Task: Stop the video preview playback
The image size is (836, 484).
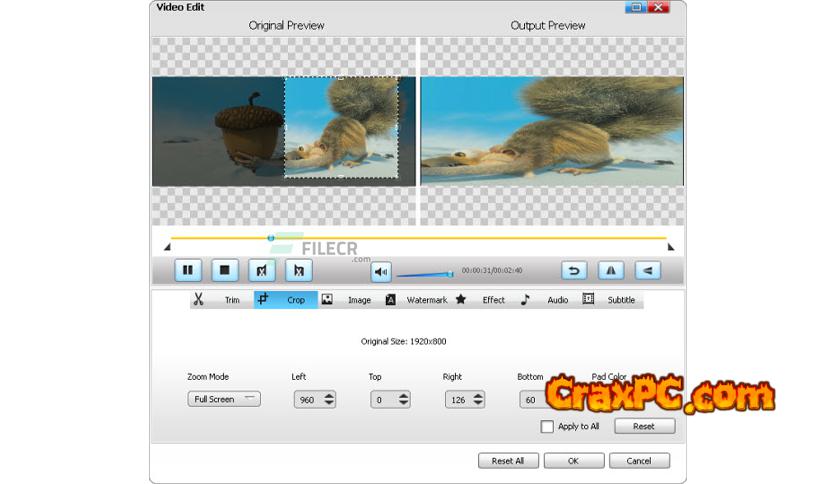Action: (225, 270)
